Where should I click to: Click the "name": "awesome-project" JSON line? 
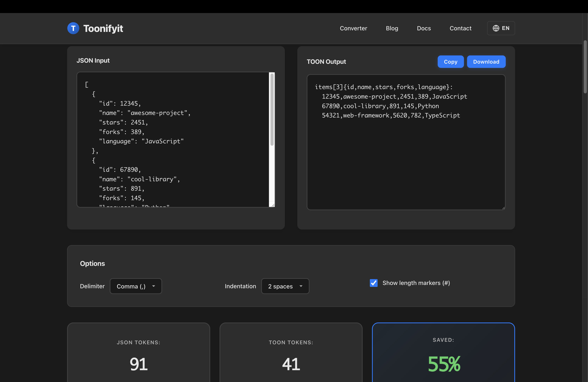pyautogui.click(x=145, y=113)
